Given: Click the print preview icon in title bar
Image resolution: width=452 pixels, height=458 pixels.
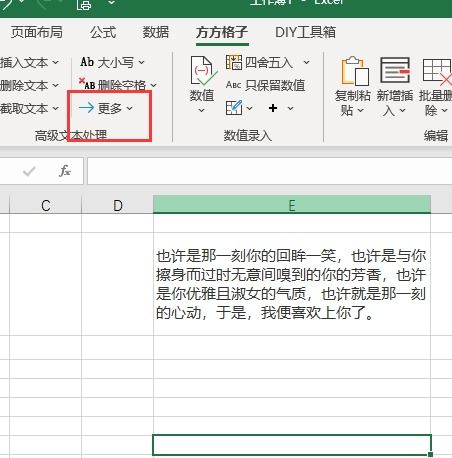Looking at the screenshot, I should point(84,5).
